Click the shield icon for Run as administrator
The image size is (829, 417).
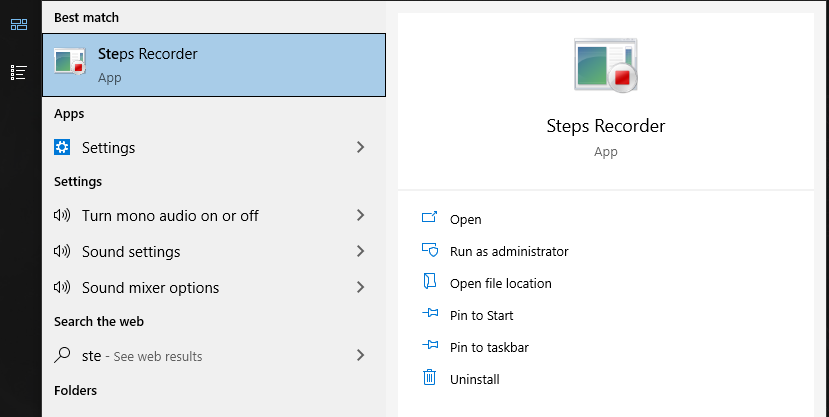pyautogui.click(x=430, y=251)
